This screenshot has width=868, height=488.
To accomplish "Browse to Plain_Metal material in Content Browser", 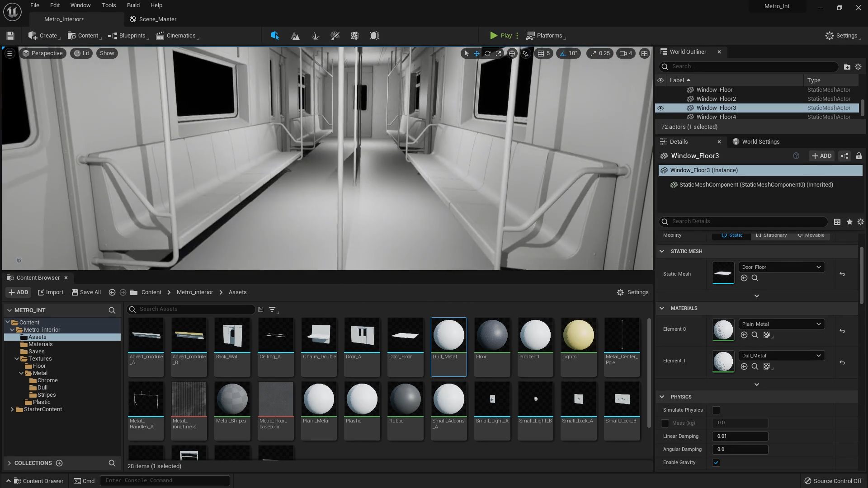I will [755, 335].
